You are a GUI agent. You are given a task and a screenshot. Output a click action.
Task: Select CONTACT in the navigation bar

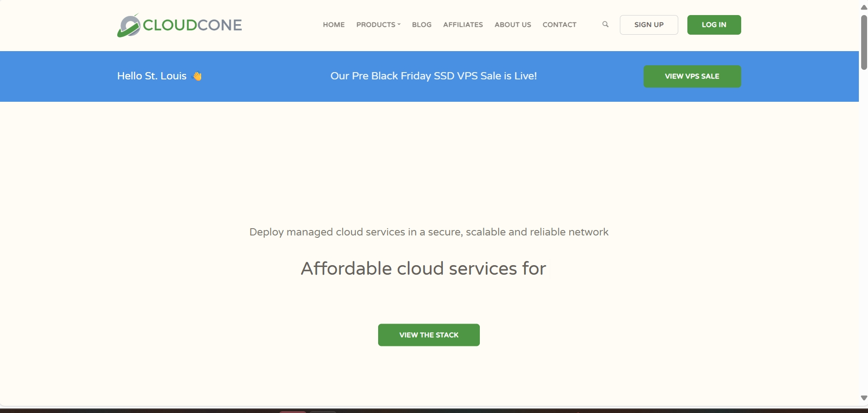[x=559, y=25]
